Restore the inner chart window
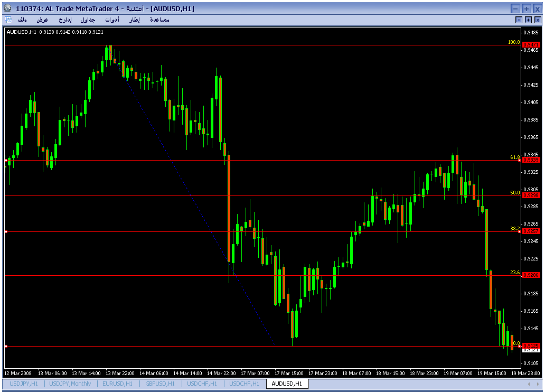 click(x=528, y=20)
